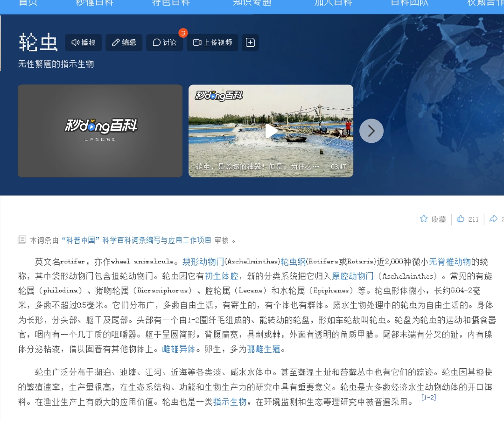Click the [1-2] reference citation

[428, 398]
